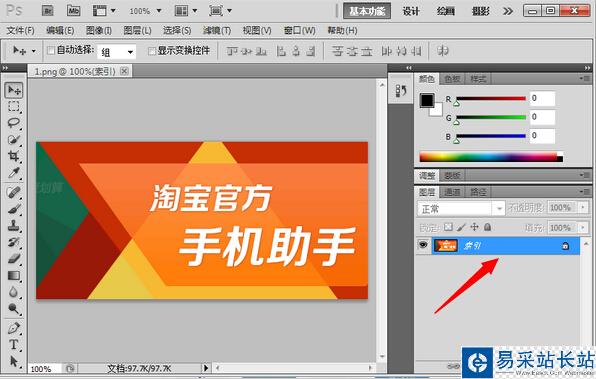Screen dimensions: 596x379
Task: Select the Dodge tool
Action: [14, 309]
